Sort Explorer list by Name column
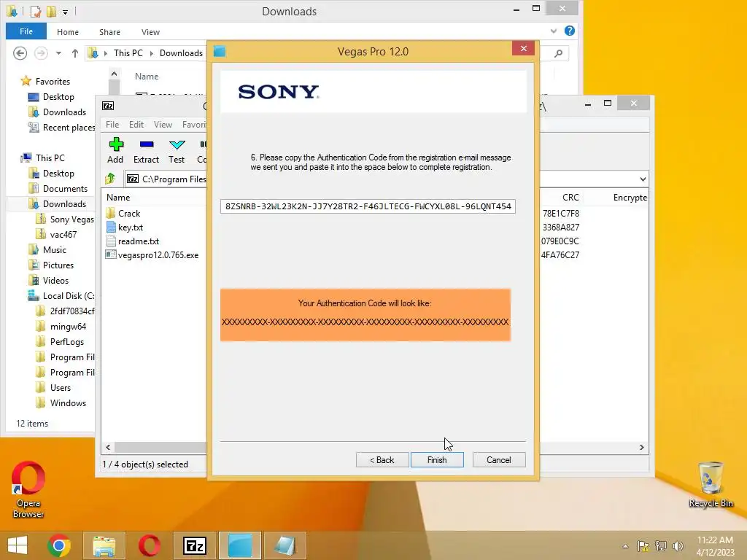Image resolution: width=747 pixels, height=560 pixels. click(x=146, y=76)
